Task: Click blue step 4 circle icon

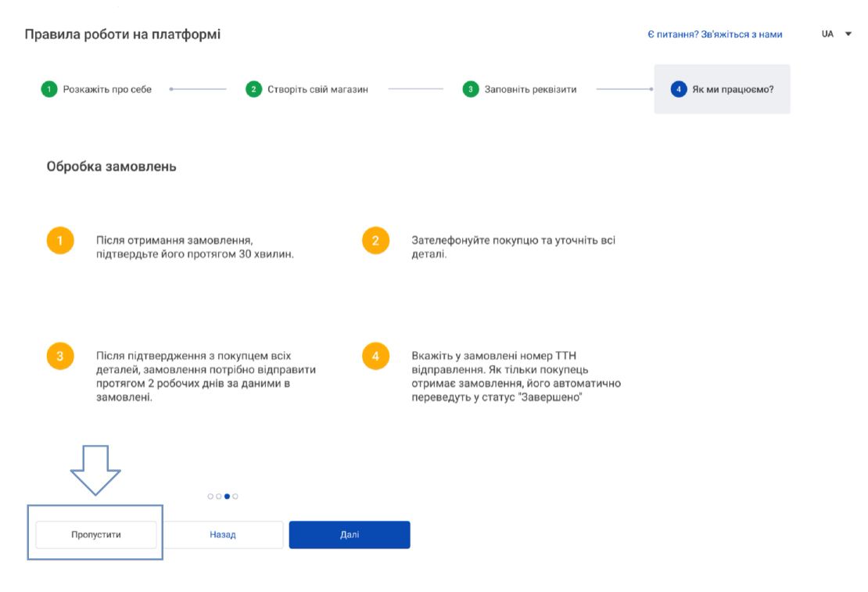Action: click(x=679, y=89)
